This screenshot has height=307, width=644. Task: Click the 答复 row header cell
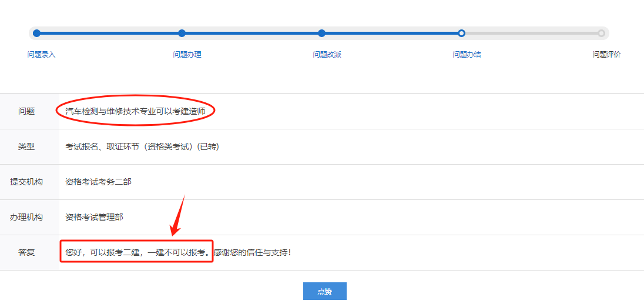pos(29,252)
